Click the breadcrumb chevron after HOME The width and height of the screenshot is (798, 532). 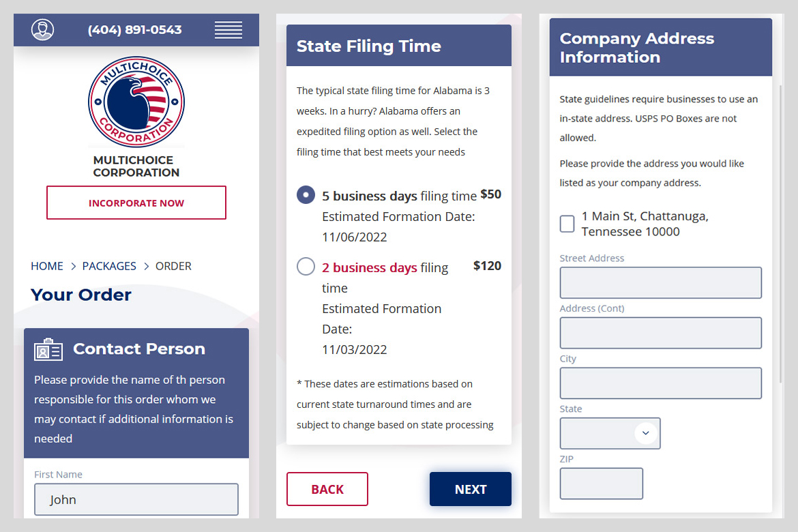click(73, 266)
